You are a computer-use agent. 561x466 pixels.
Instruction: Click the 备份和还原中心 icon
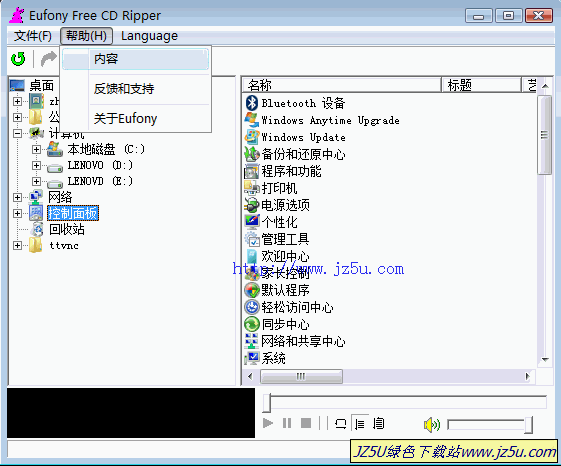click(252, 154)
